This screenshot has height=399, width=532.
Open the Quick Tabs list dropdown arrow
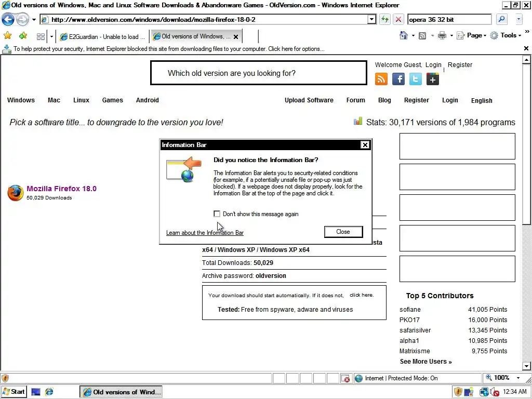click(x=51, y=36)
